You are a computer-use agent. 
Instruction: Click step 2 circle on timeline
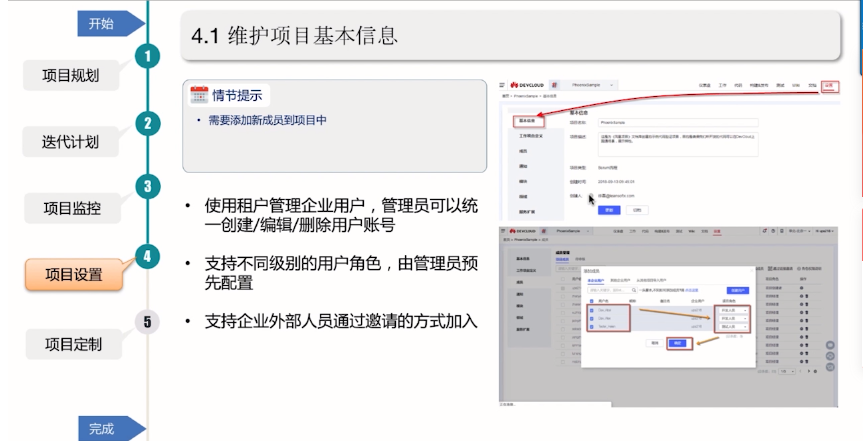147,123
